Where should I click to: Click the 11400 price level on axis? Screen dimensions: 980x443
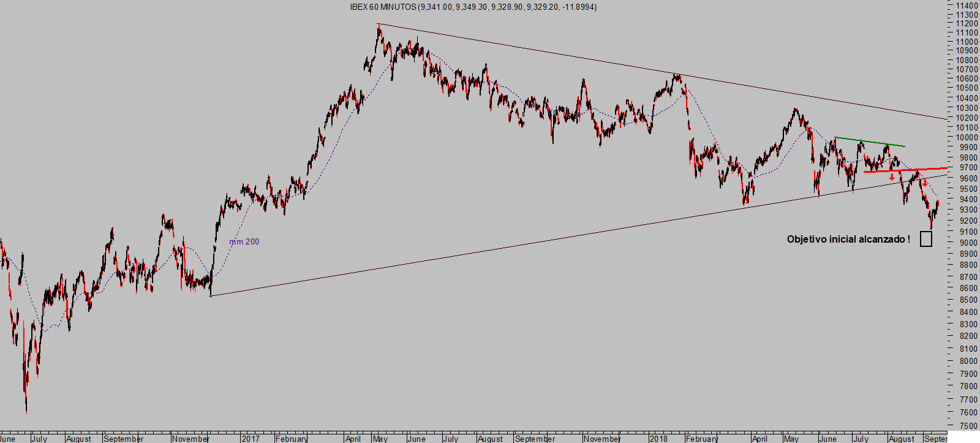tap(966, 5)
